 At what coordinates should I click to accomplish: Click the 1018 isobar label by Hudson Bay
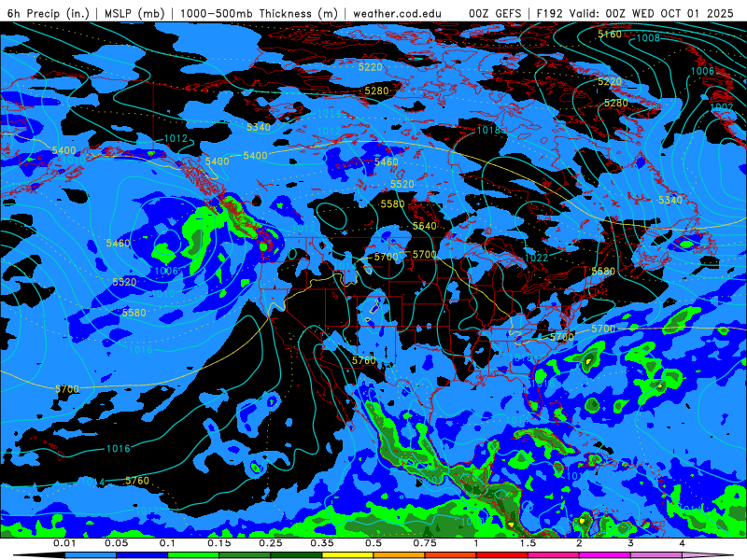(x=488, y=130)
